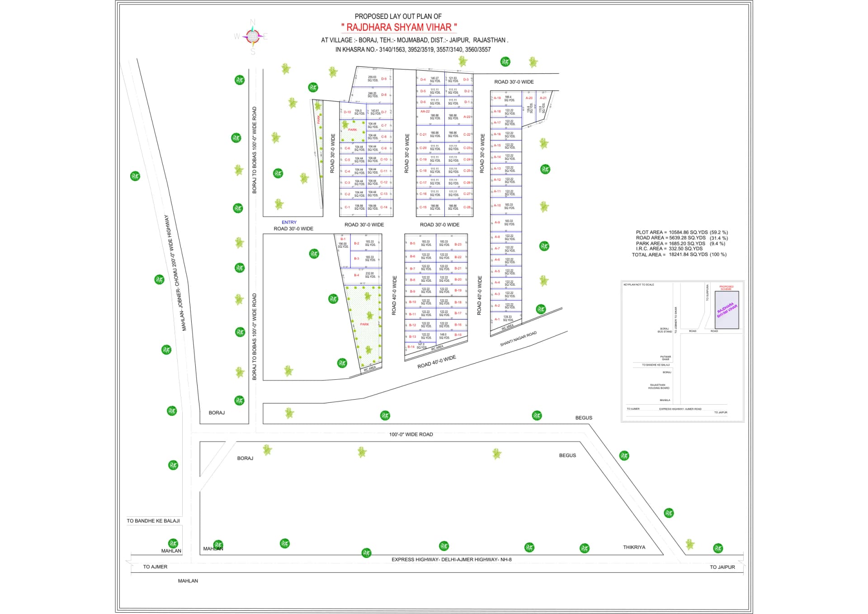Viewport: 868px width, 614px height.
Task: Click the Express Highway Delhi-Ajmer NH-8 label
Action: [451, 560]
